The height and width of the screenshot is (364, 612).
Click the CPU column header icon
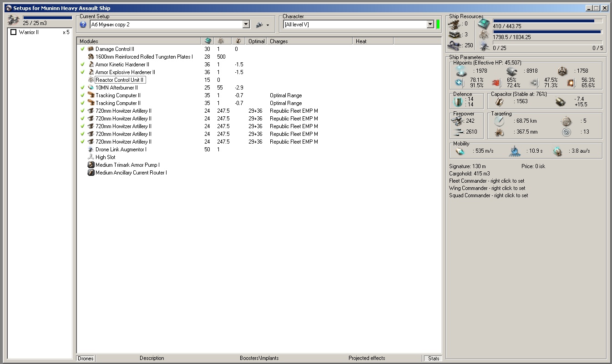point(208,41)
